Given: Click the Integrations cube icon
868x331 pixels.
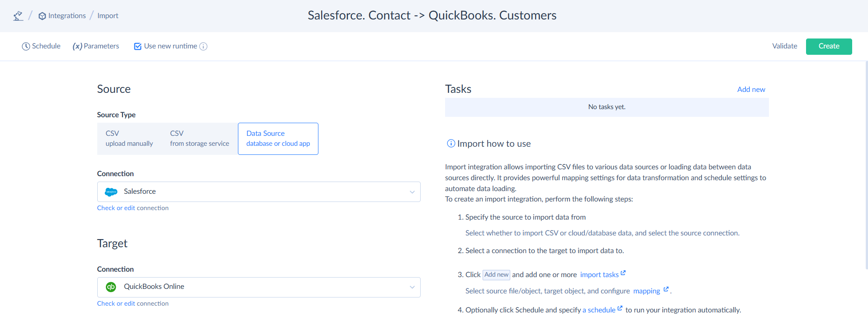Looking at the screenshot, I should 42,16.
